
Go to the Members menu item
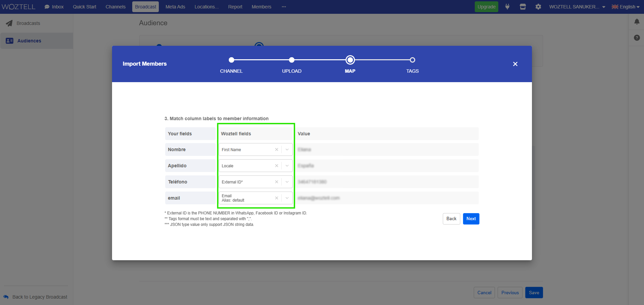click(261, 7)
